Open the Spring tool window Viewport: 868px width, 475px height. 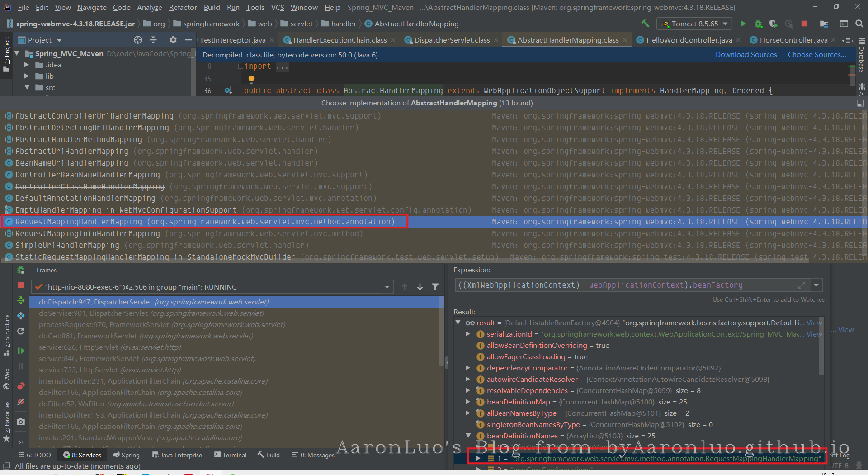click(127, 455)
